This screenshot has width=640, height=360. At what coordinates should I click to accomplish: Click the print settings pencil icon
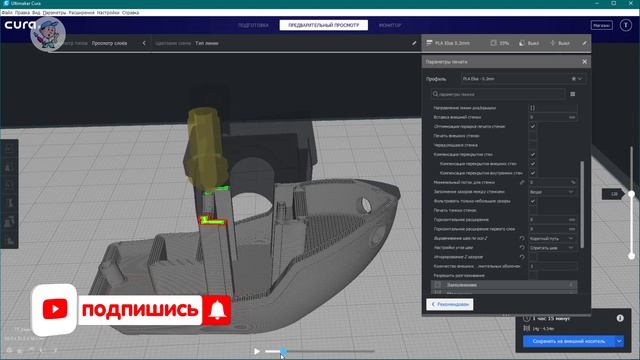point(584,43)
